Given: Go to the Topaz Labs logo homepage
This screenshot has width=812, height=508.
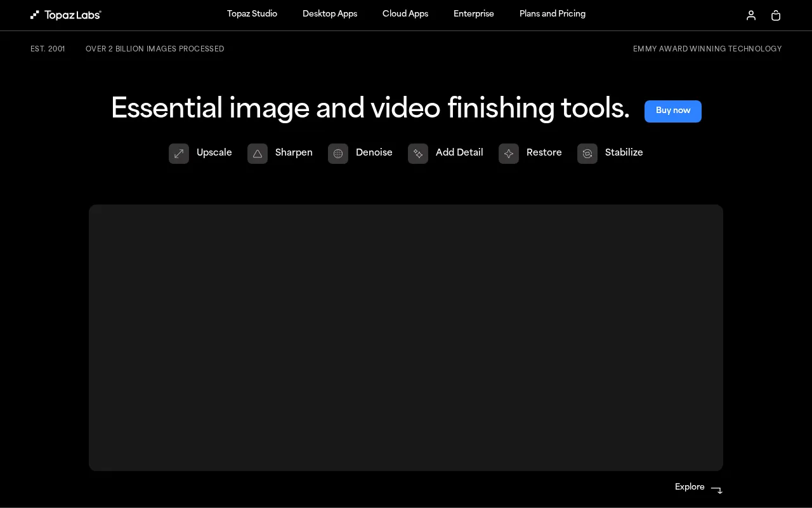Looking at the screenshot, I should click(66, 15).
